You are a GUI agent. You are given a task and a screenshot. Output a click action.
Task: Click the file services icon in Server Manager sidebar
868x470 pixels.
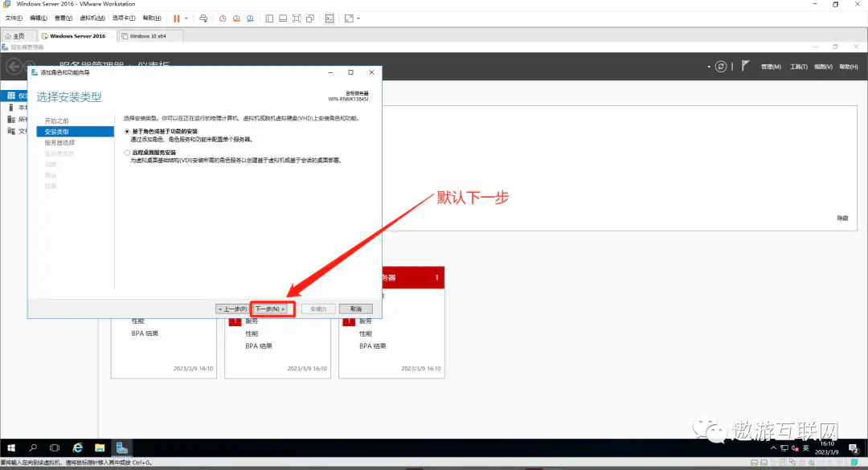[11, 131]
